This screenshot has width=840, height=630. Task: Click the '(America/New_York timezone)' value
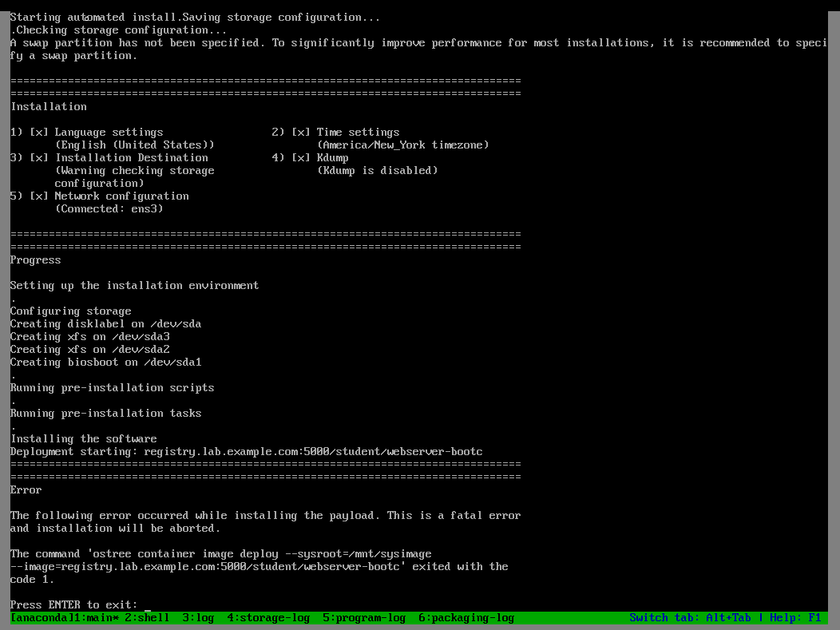[x=403, y=145]
